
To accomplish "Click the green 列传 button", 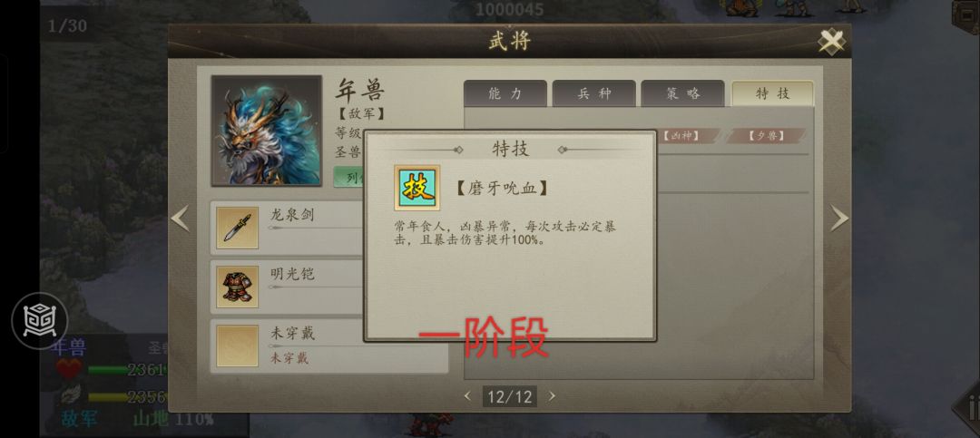I will pos(348,178).
